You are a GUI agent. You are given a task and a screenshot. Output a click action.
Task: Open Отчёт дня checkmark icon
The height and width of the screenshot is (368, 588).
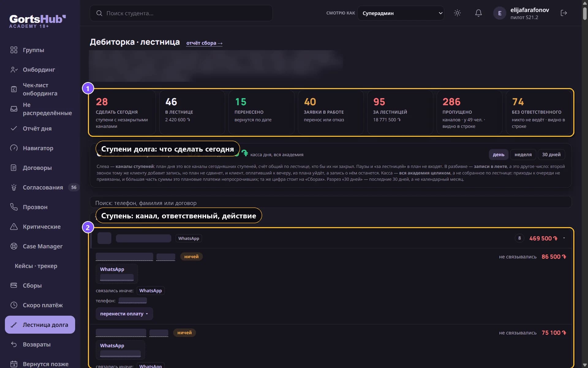click(x=14, y=128)
